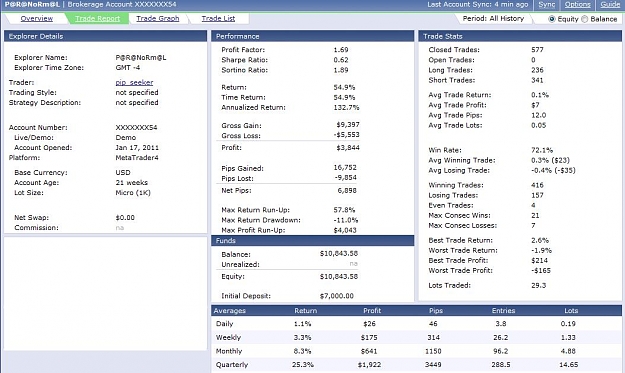Click the Sync link

[546, 4]
